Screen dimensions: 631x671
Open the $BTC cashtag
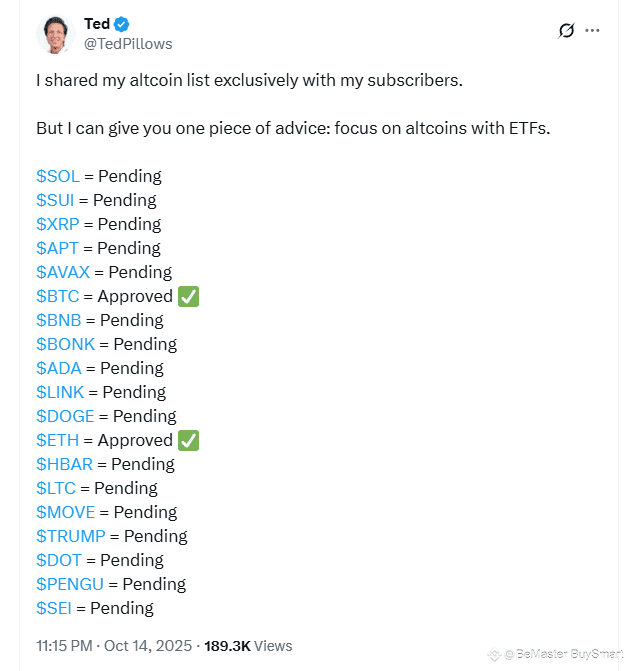(x=57, y=296)
